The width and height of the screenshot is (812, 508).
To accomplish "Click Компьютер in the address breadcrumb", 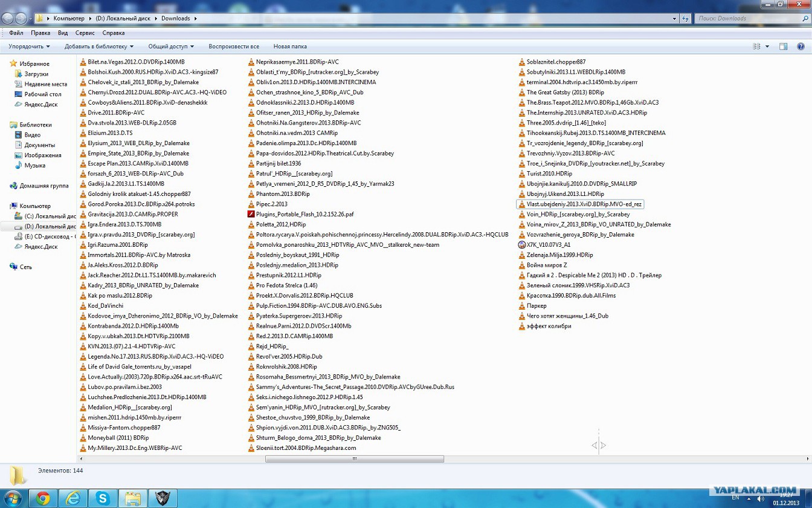I will click(x=69, y=19).
